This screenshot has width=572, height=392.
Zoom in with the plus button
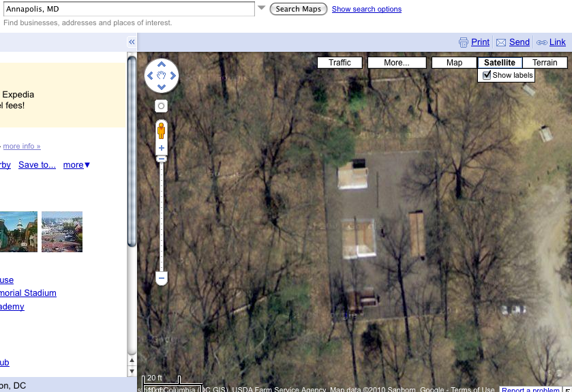162,148
